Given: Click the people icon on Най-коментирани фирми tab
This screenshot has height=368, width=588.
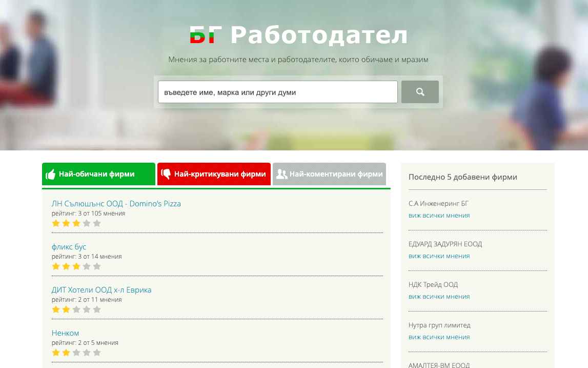Looking at the screenshot, I should (x=282, y=174).
